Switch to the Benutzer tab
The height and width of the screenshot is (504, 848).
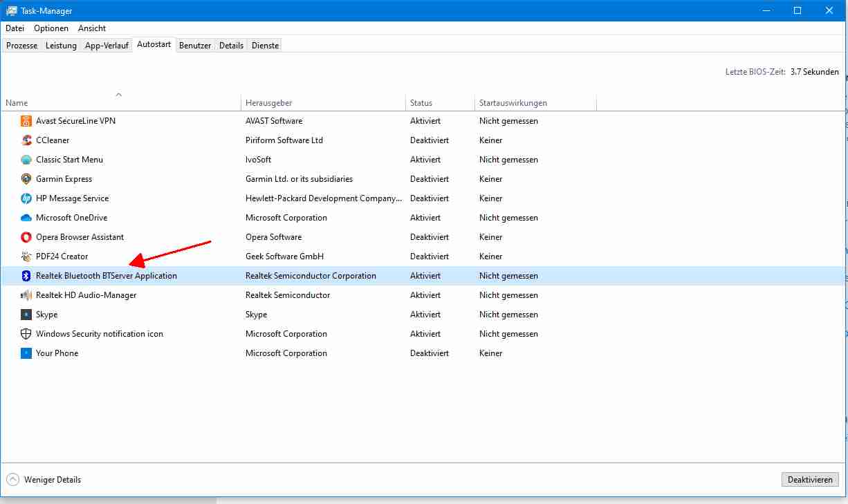pyautogui.click(x=195, y=46)
